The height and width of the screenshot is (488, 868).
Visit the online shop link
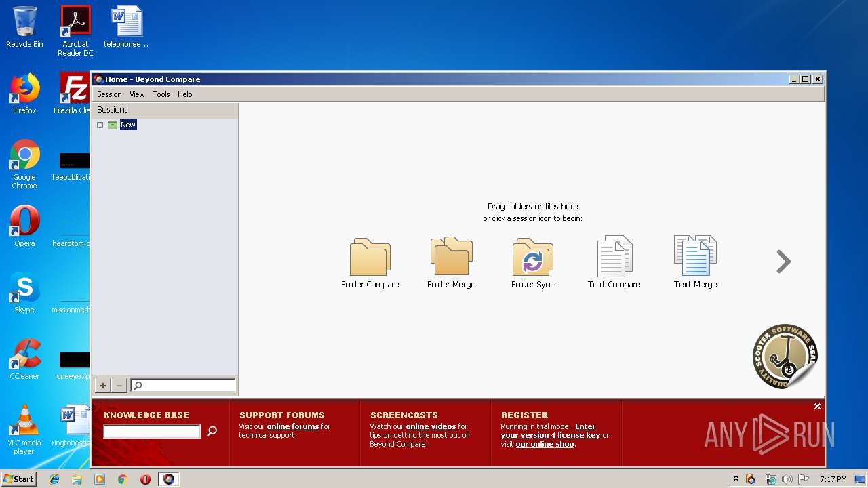pyautogui.click(x=545, y=444)
